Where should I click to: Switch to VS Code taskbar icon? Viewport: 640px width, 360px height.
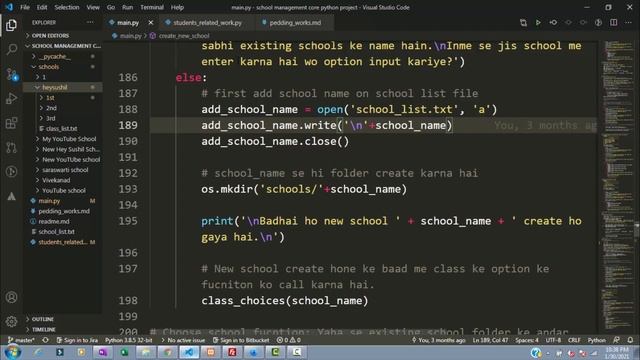(x=189, y=352)
